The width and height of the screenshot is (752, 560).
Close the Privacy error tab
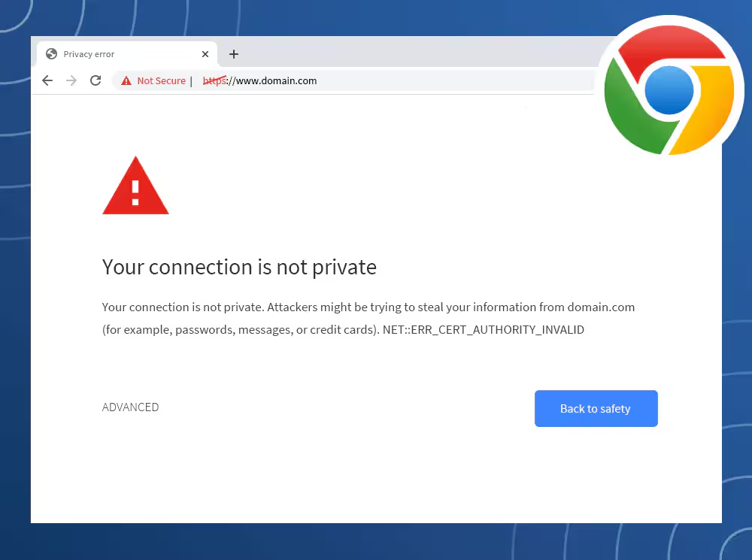205,54
